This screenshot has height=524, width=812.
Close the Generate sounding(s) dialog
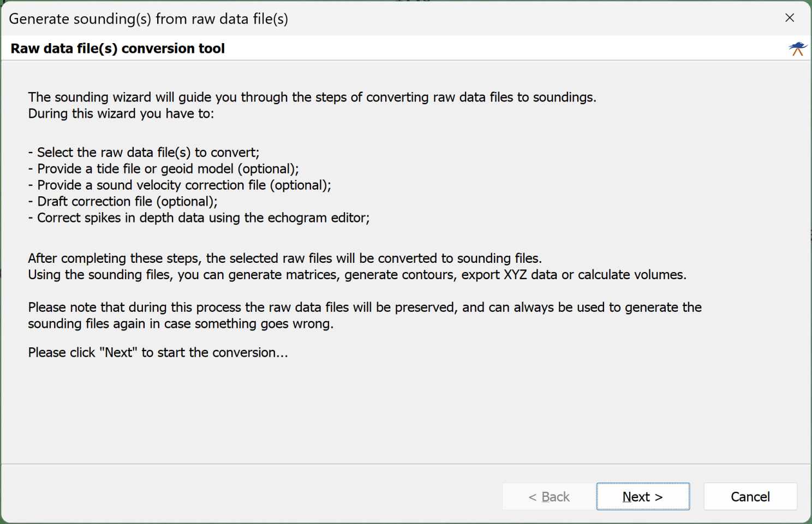pos(789,18)
